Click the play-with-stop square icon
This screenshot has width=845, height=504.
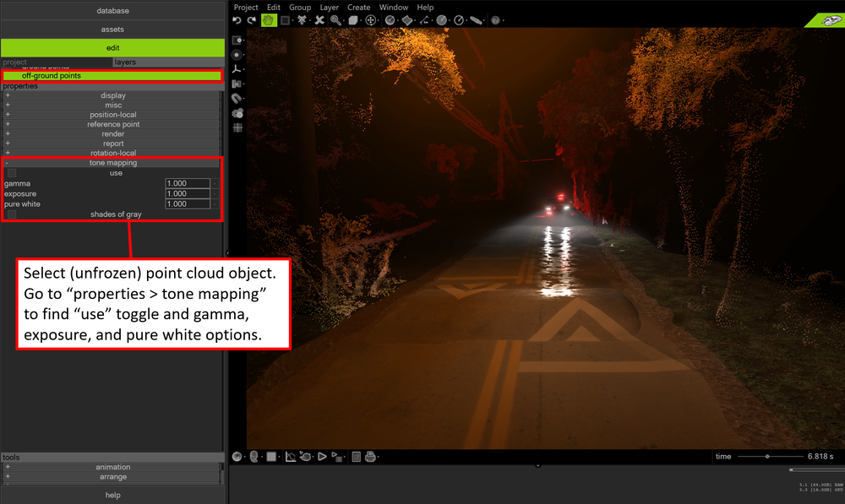(337, 457)
